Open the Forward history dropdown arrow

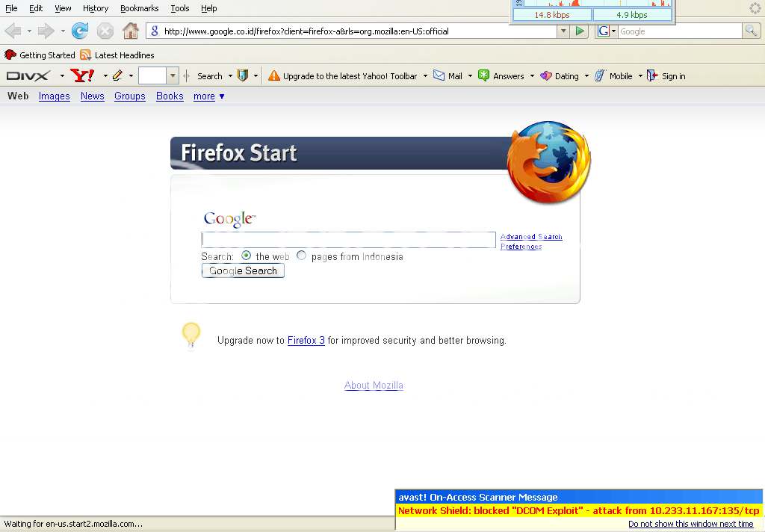click(63, 31)
